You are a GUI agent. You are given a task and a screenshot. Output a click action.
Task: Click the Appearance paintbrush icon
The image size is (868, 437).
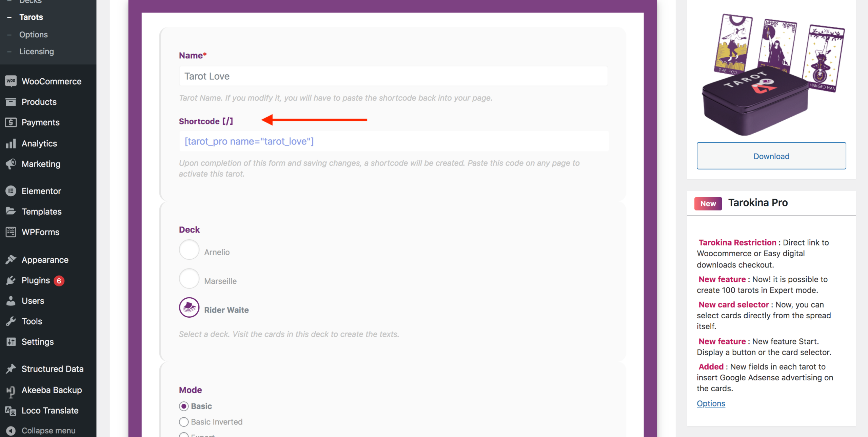tap(11, 260)
